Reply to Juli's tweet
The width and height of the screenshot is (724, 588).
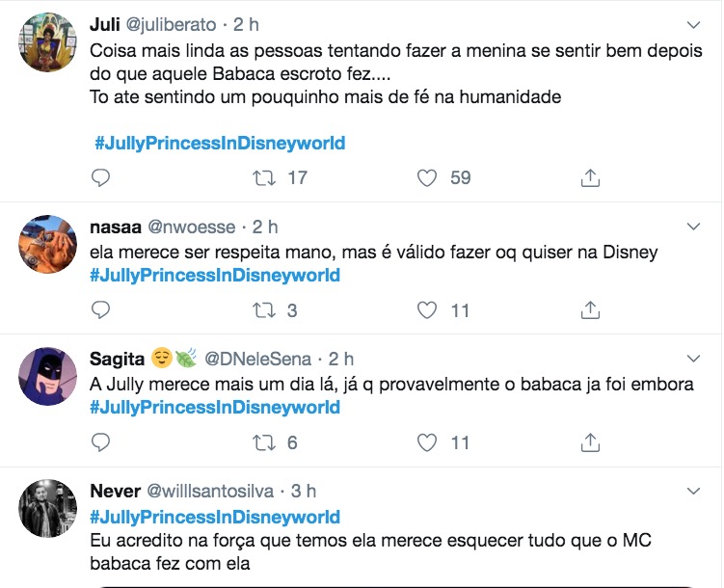(x=100, y=177)
